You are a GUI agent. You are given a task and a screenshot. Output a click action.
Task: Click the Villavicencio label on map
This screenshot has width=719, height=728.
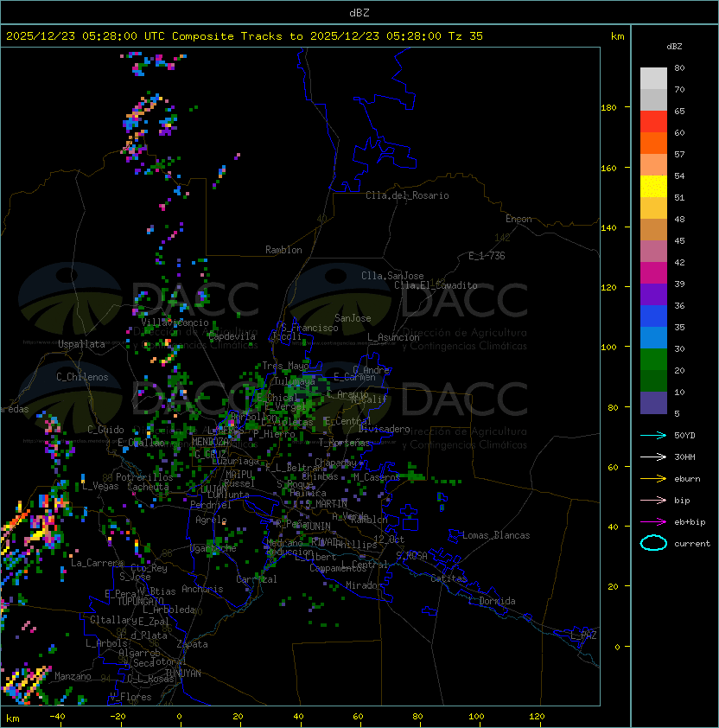coord(175,322)
